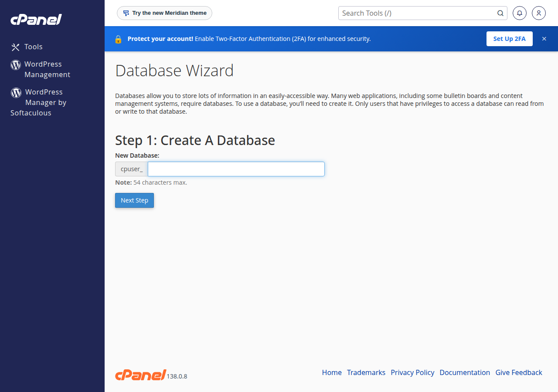Open WordPress Manager by Softaculous

[38, 102]
